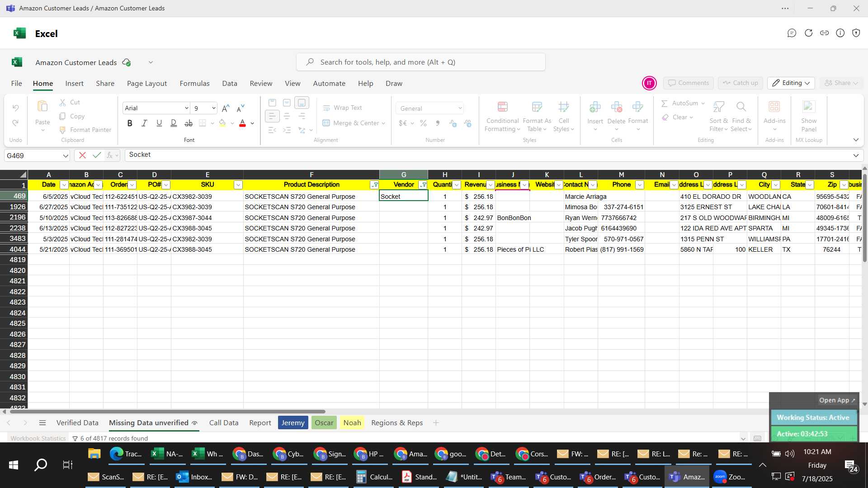Image resolution: width=868 pixels, height=488 pixels.
Task: Apply comma number style
Action: point(438,123)
